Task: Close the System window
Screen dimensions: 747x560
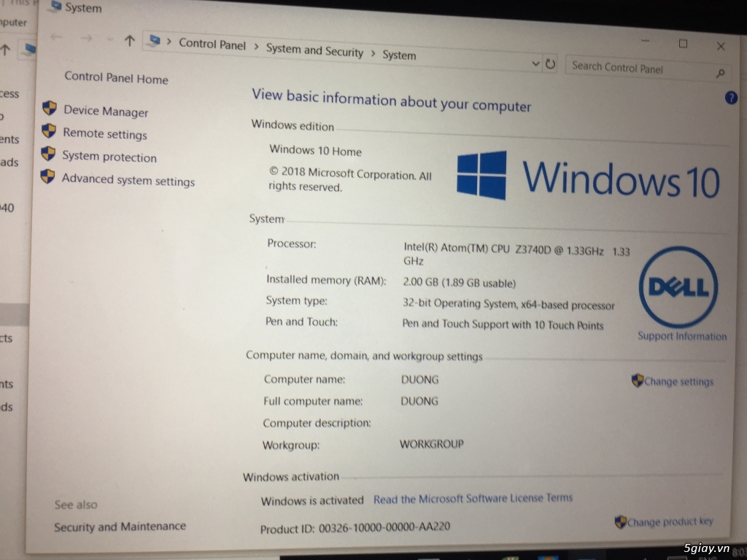Action: pyautogui.click(x=721, y=46)
